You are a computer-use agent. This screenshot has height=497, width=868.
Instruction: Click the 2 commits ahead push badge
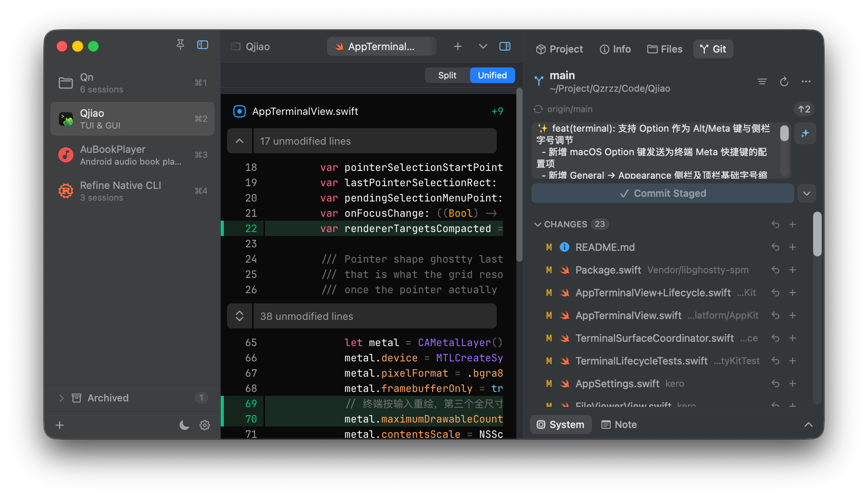(x=804, y=109)
